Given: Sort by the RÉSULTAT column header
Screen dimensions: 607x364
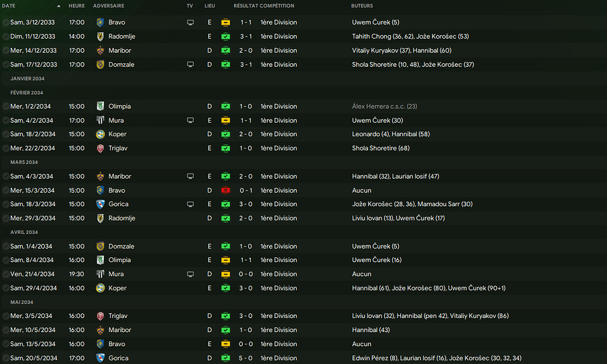Looking at the screenshot, I should pyautogui.click(x=245, y=6).
